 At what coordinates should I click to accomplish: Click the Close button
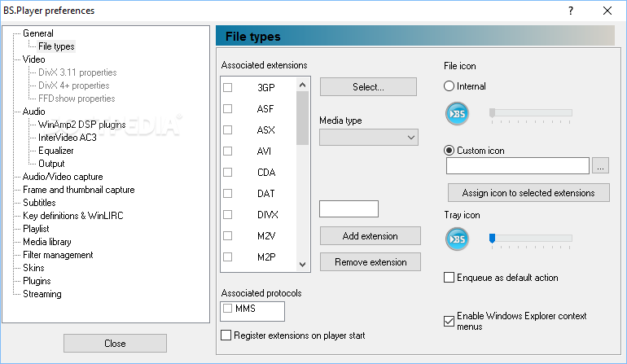pos(115,344)
